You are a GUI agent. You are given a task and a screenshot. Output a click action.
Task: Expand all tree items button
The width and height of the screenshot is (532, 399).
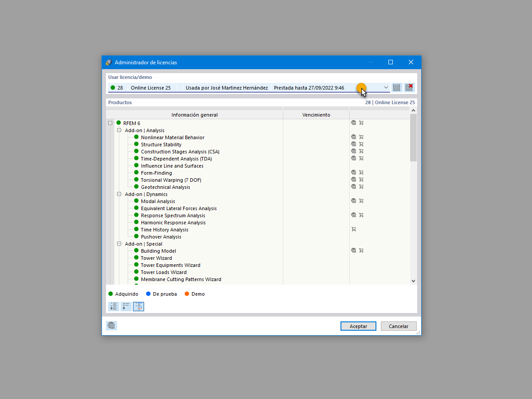(113, 306)
